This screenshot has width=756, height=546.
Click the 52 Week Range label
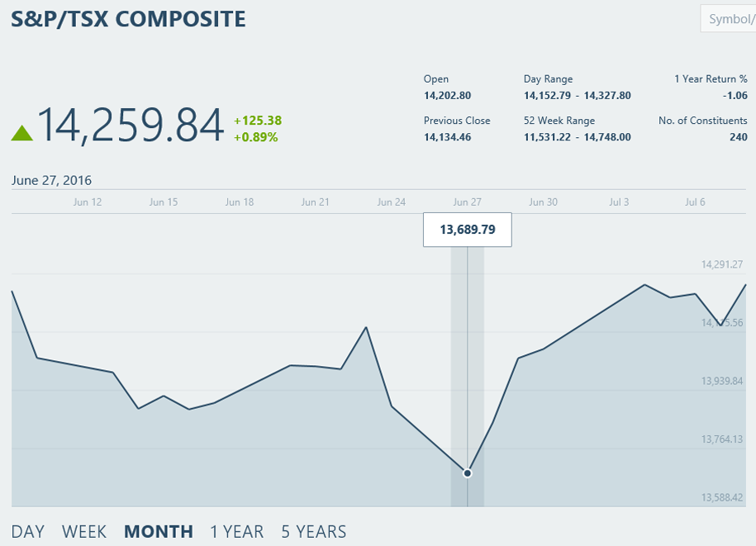(559, 121)
